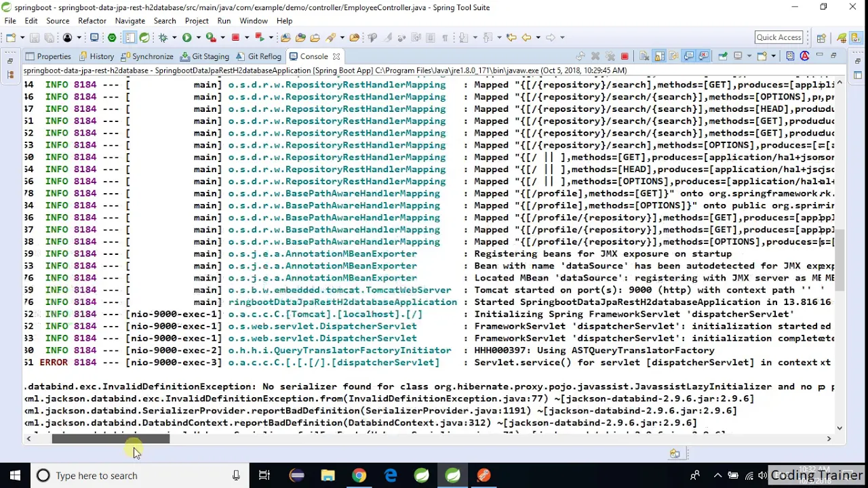Switch to the Git Reflog tab
The image size is (868, 488).
coord(259,56)
